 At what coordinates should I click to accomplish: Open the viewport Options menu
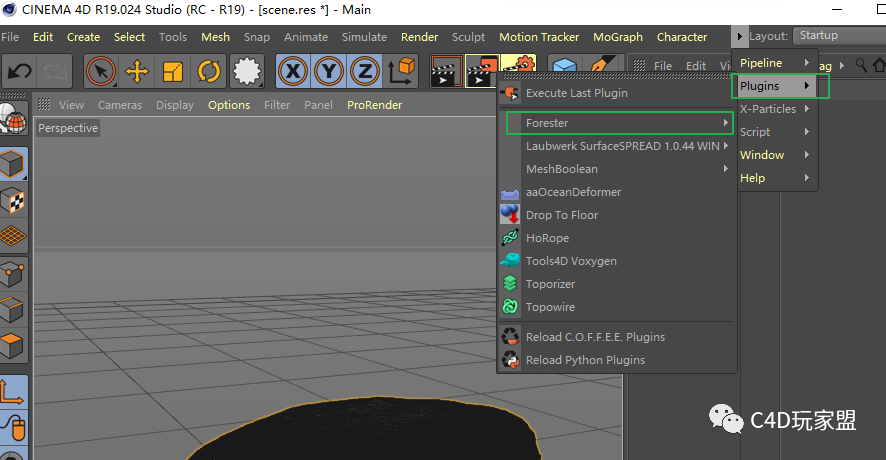pyautogui.click(x=229, y=105)
